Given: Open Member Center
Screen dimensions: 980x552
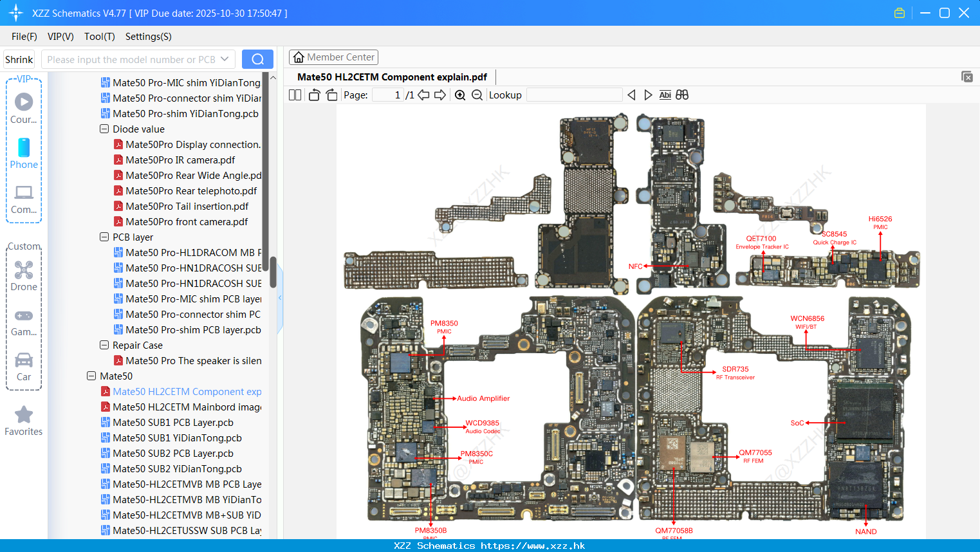Looking at the screenshot, I should 333,57.
